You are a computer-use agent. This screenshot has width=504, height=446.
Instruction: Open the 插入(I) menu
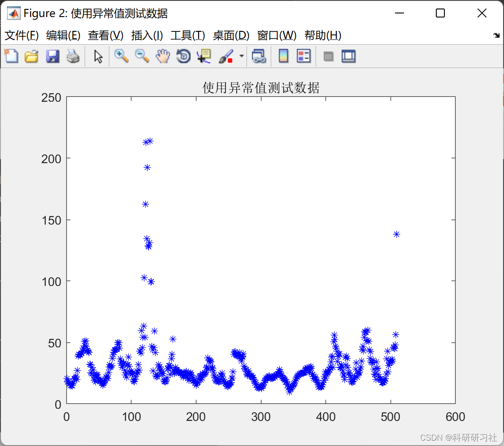[x=147, y=35]
